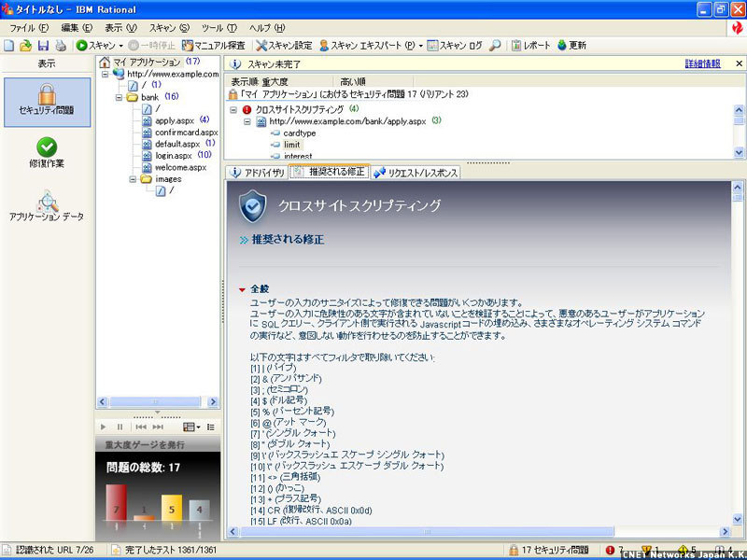747x560 pixels.
Task: Collapse the 全般 section triangle
Action: [242, 290]
